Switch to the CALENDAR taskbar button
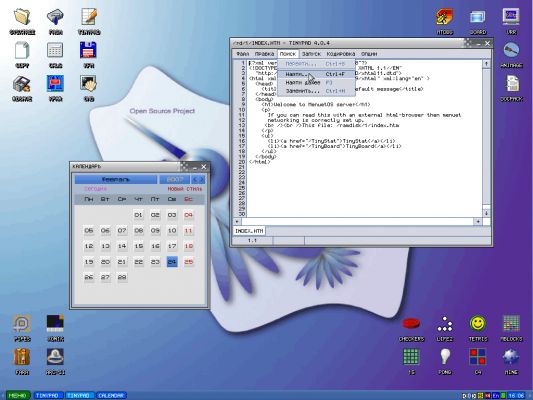 point(111,396)
